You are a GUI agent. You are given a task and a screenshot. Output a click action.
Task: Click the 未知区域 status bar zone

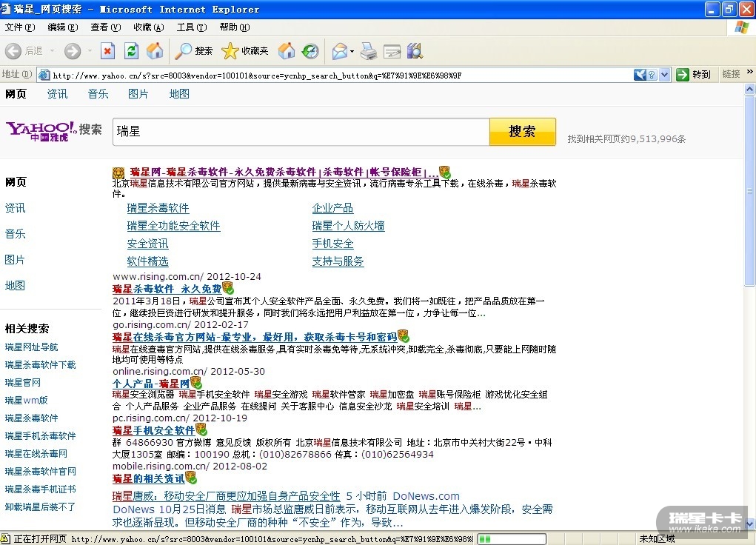[657, 539]
